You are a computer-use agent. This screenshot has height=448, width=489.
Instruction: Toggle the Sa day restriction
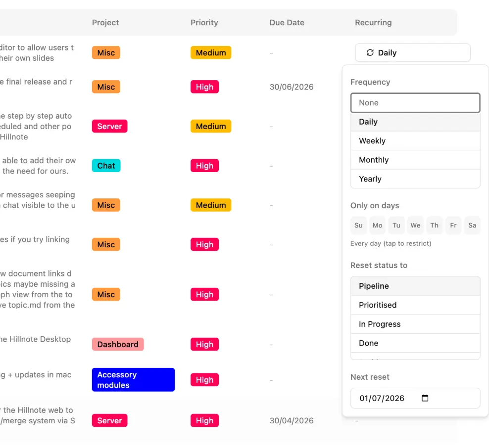pyautogui.click(x=472, y=225)
